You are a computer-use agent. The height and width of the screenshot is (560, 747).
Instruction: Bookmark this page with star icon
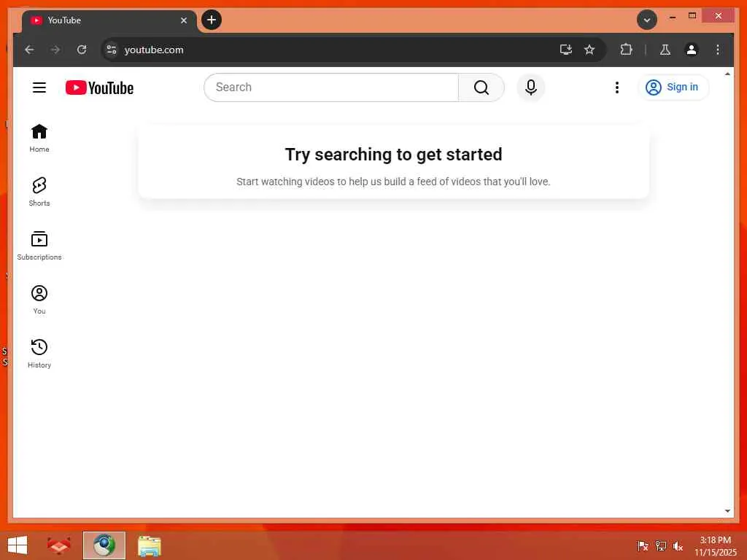pyautogui.click(x=589, y=50)
